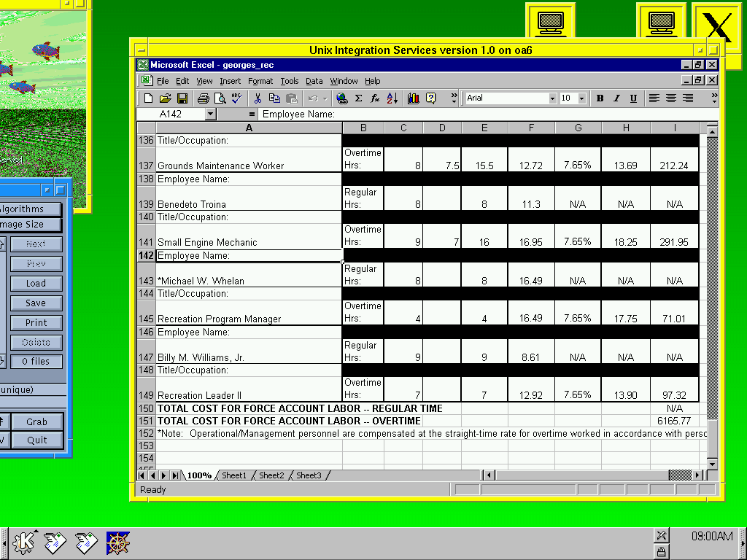Click the New workbook icon
This screenshot has width=747, height=560.
(x=149, y=98)
